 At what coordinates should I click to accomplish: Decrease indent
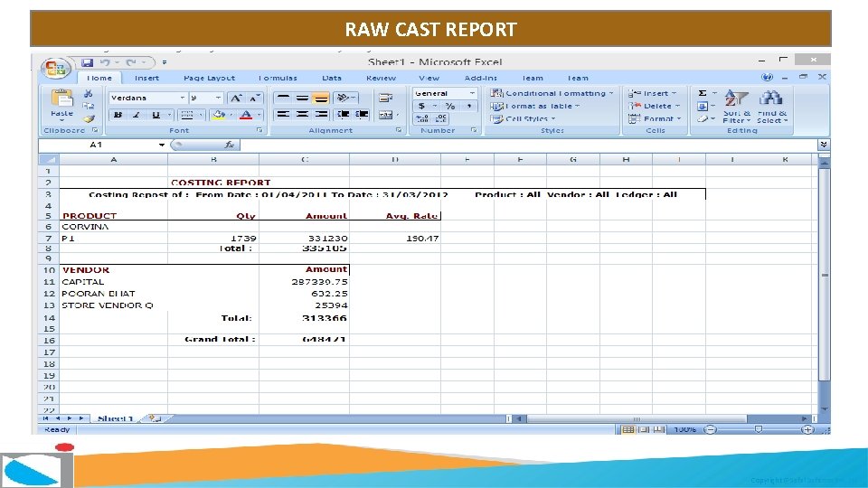pyautogui.click(x=344, y=115)
